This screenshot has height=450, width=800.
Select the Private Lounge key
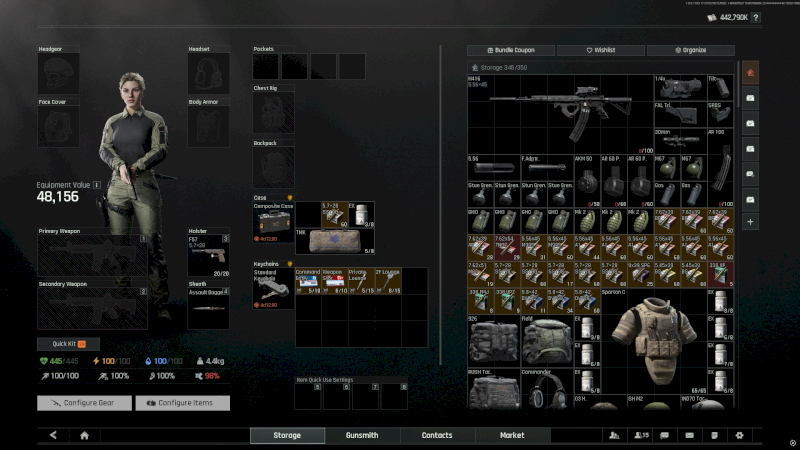pos(361,281)
